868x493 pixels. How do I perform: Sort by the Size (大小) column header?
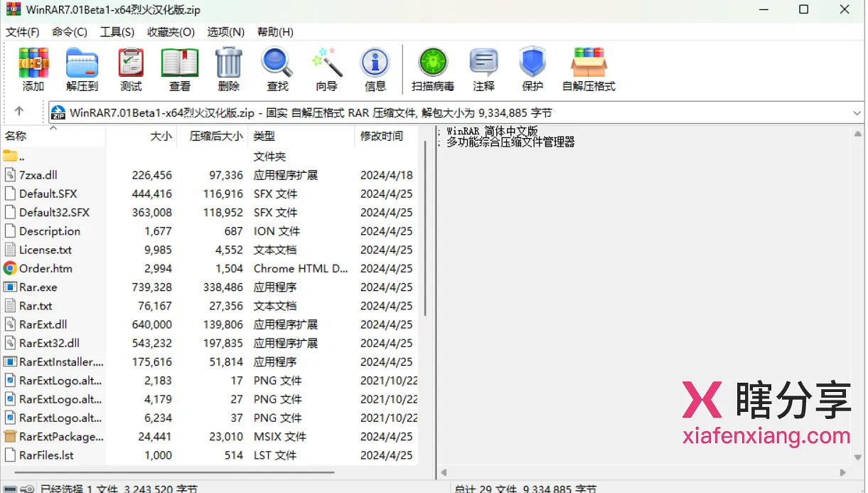[141, 136]
